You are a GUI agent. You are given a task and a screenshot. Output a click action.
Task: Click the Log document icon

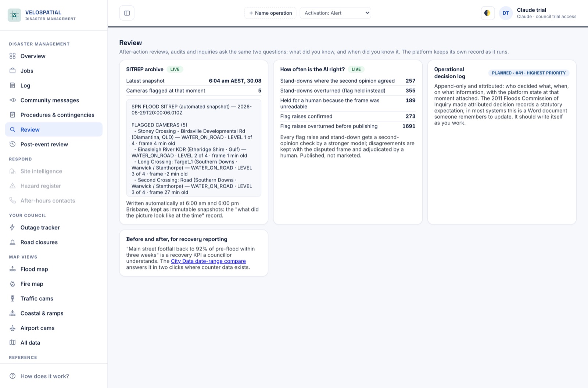[12, 85]
